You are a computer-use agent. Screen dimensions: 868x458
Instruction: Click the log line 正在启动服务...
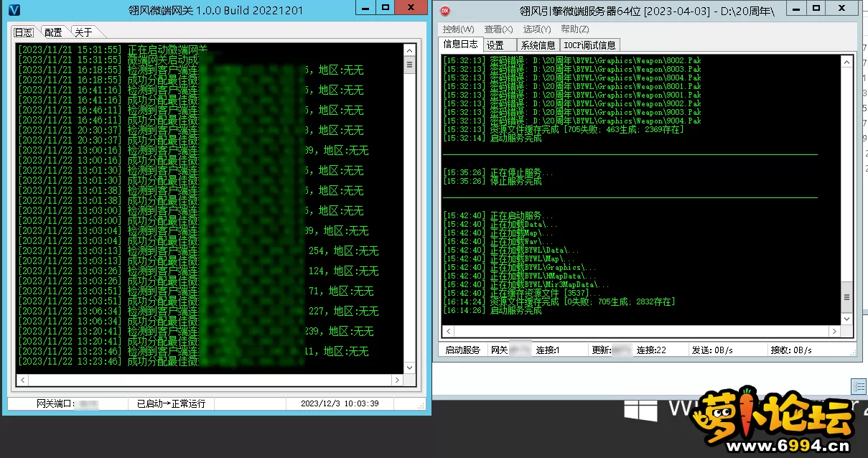498,215
